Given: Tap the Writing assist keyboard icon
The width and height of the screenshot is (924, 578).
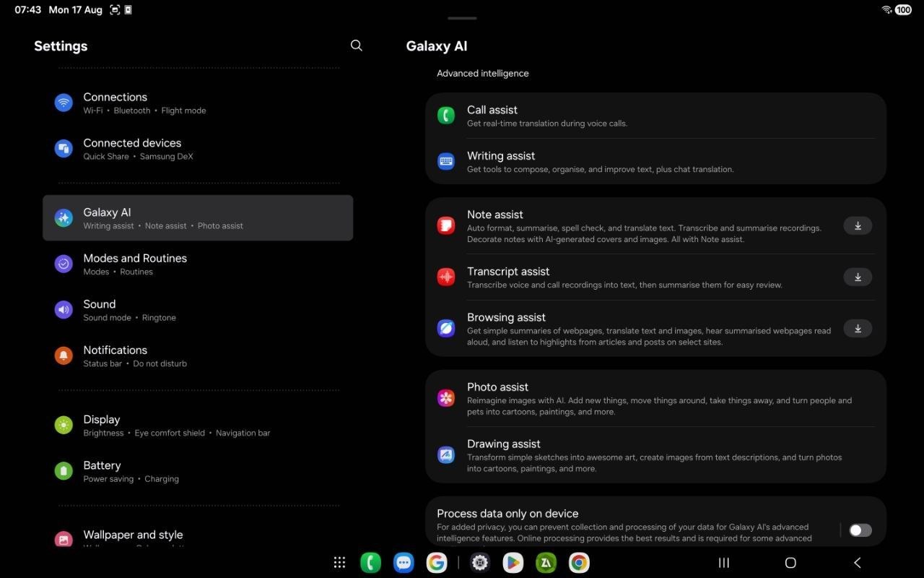Looking at the screenshot, I should click(446, 161).
